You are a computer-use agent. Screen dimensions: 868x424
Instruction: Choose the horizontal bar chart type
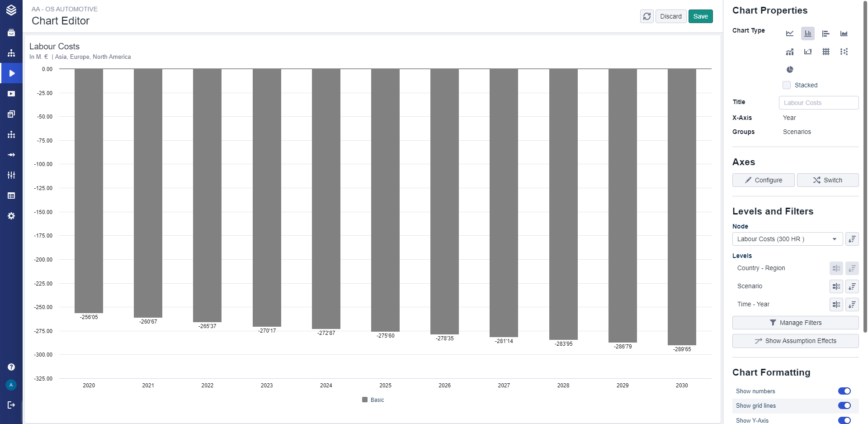[x=826, y=33]
